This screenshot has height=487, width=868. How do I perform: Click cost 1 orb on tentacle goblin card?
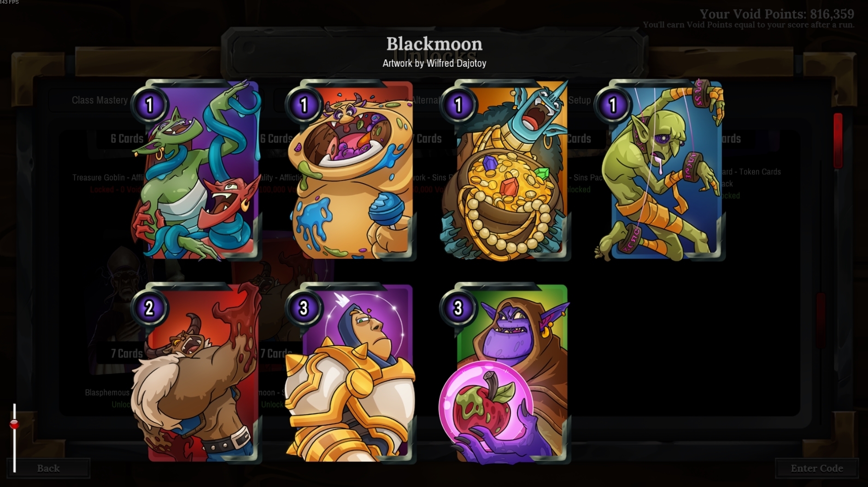click(x=149, y=105)
